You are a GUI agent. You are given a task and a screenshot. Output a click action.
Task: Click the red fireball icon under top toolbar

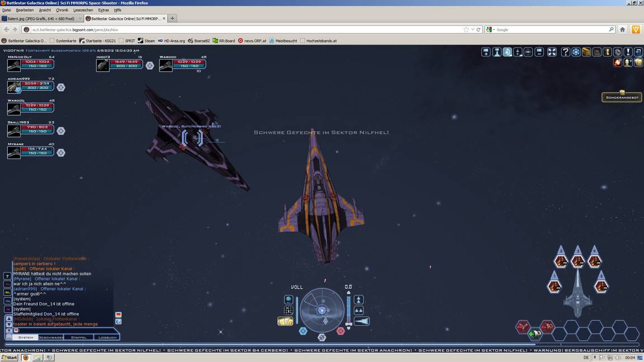point(618,62)
